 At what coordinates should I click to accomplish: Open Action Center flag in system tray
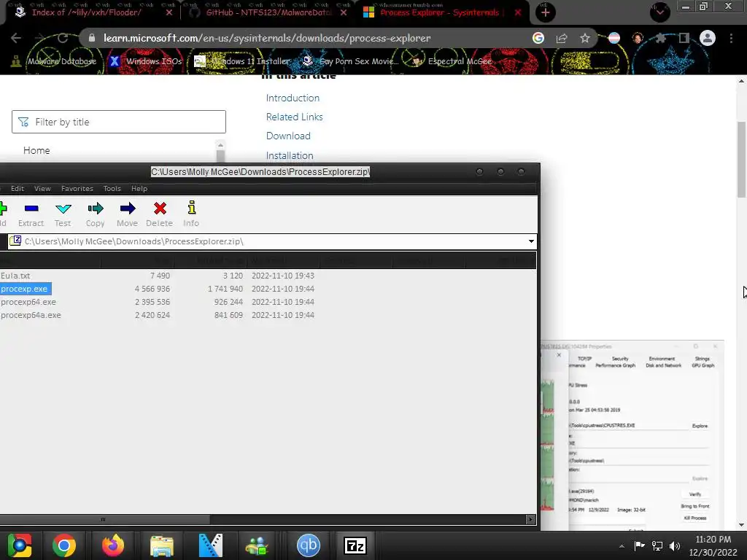(639, 545)
